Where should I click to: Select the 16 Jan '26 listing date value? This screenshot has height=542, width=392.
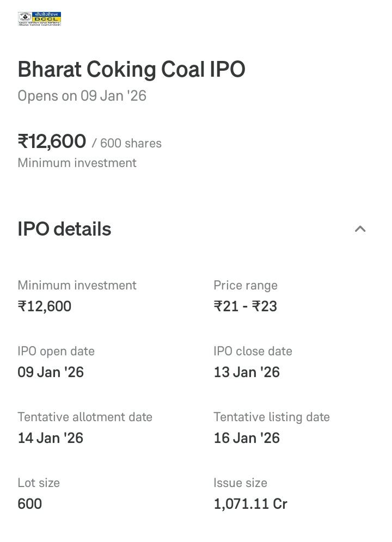click(247, 438)
